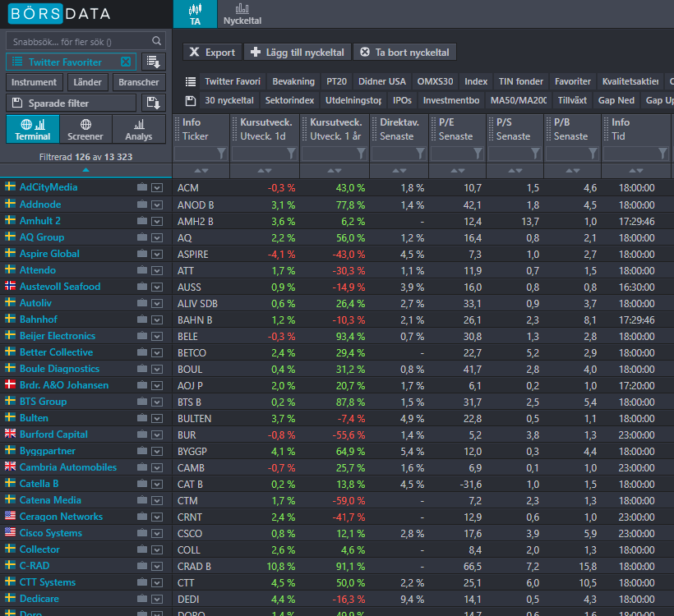Select the Sektorindex saved layout
The image size is (674, 616).
[x=289, y=100]
